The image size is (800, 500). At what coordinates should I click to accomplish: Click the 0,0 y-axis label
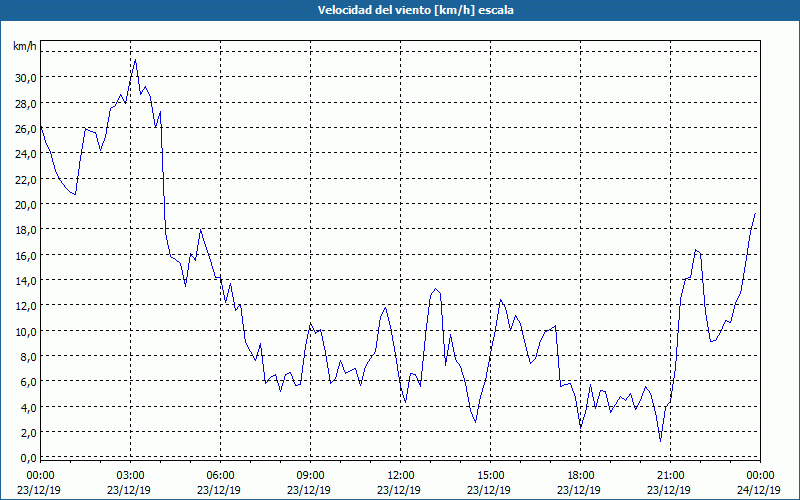click(x=28, y=458)
